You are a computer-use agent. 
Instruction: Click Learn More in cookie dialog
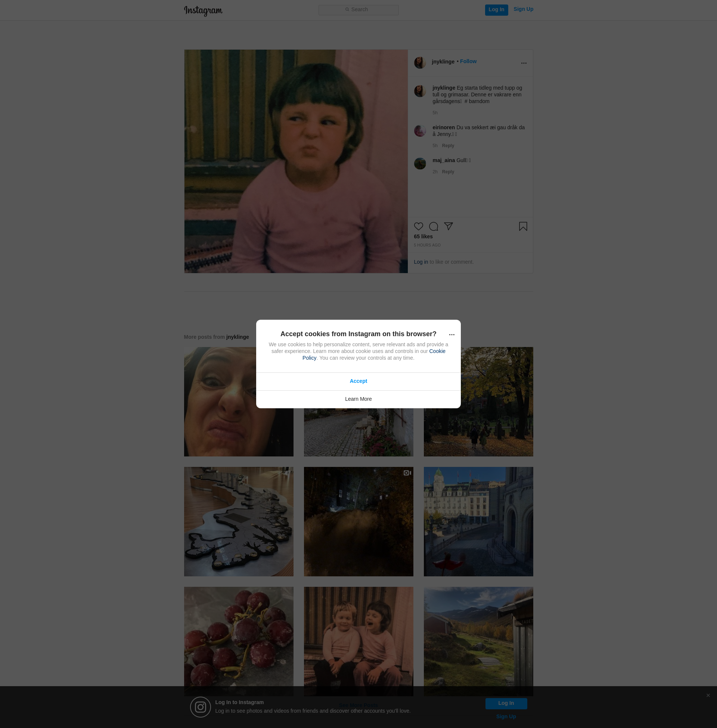pos(358,399)
